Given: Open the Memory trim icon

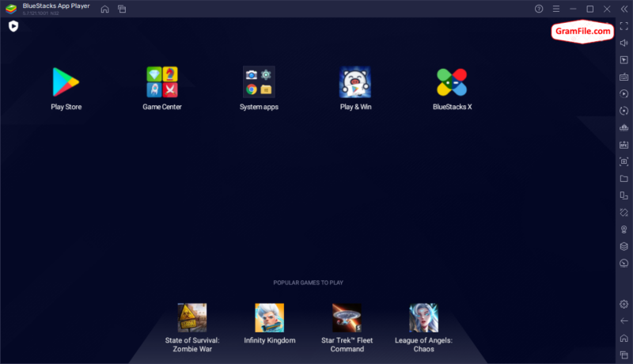Looking at the screenshot, I should click(x=624, y=127).
